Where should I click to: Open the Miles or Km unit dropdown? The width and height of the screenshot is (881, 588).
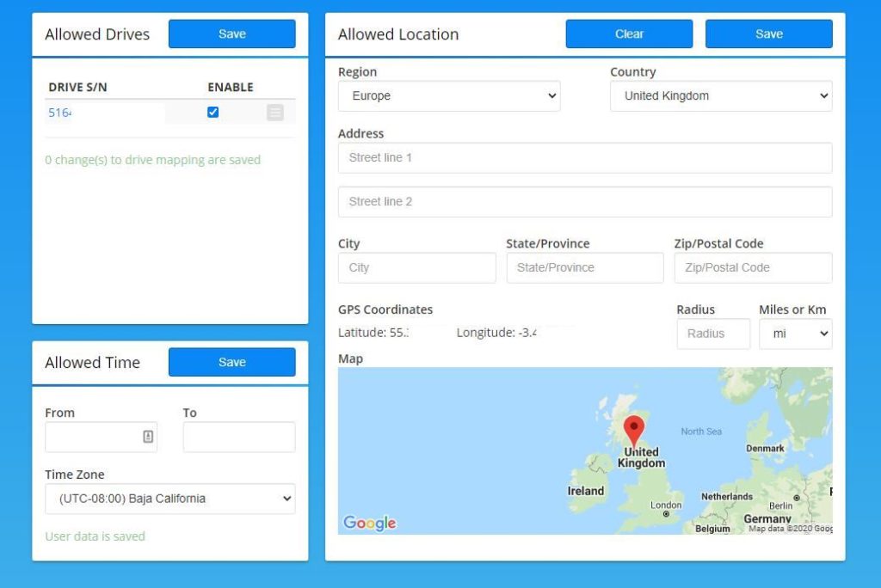pos(795,334)
